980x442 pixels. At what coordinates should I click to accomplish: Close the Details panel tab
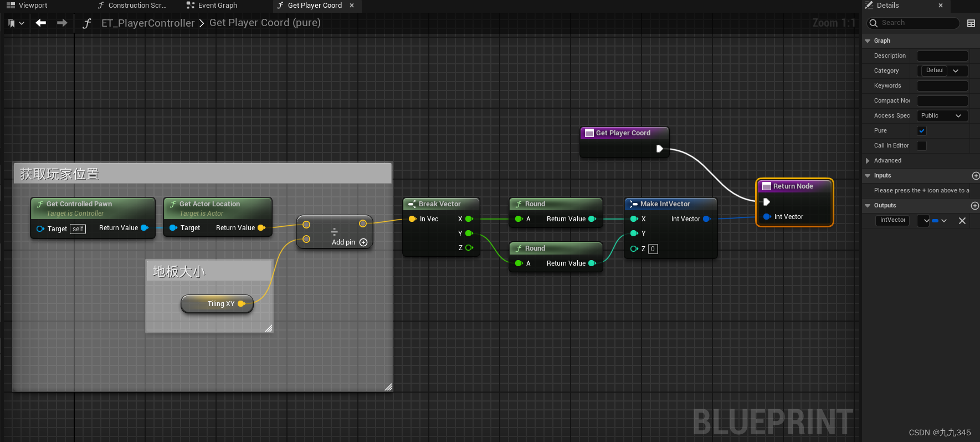941,6
